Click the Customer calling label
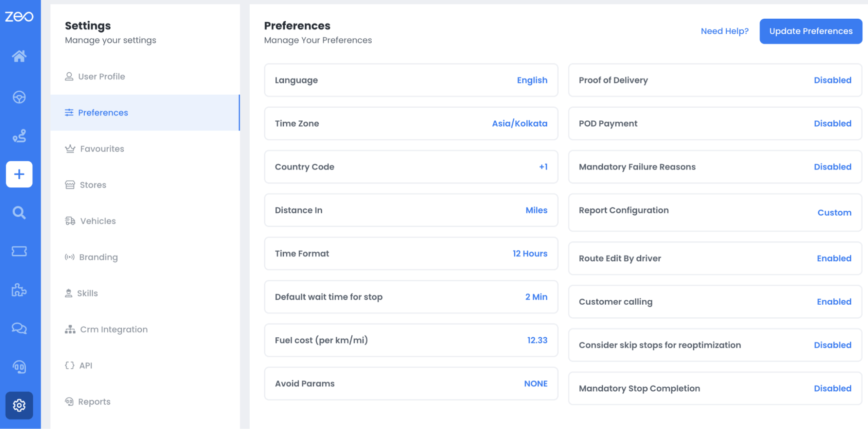 pyautogui.click(x=615, y=302)
